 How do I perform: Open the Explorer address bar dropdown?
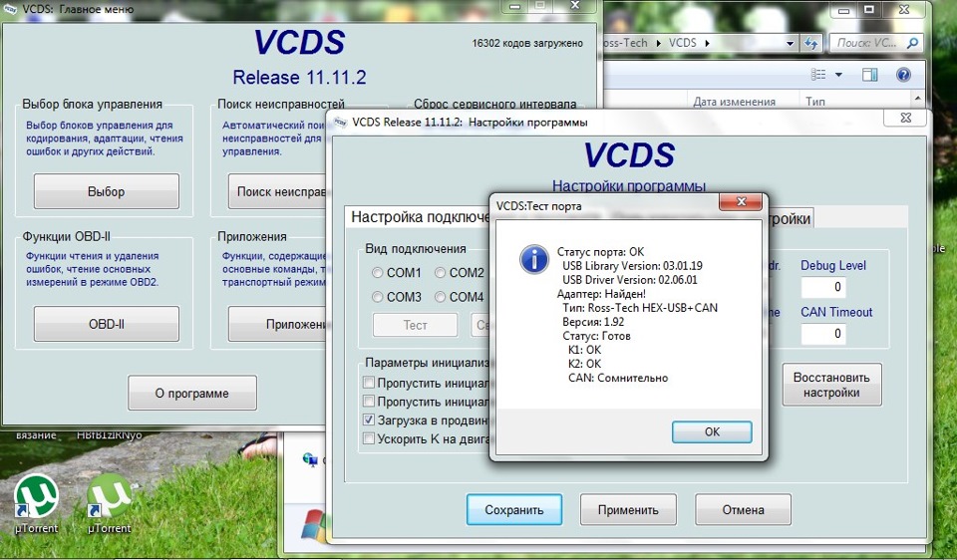(790, 43)
